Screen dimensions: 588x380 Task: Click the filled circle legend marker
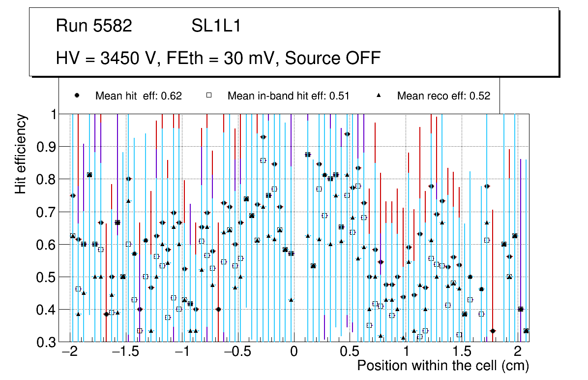coord(77,95)
